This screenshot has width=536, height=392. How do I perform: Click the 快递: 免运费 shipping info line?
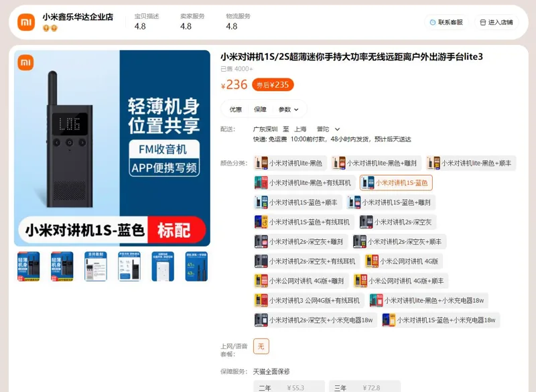coord(332,139)
